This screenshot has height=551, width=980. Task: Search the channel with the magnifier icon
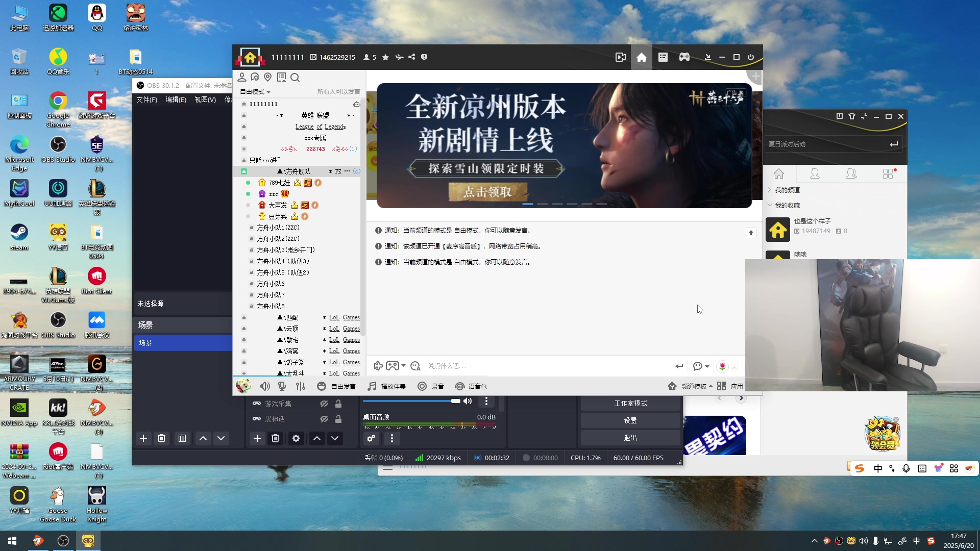point(295,78)
